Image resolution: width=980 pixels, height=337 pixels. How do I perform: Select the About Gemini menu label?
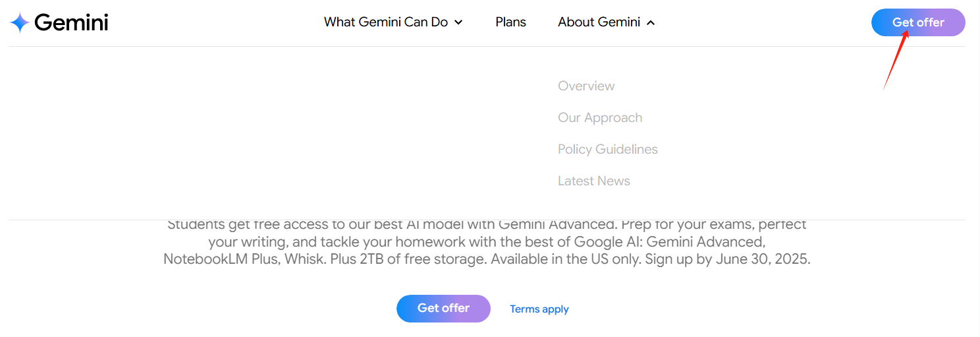(x=599, y=22)
